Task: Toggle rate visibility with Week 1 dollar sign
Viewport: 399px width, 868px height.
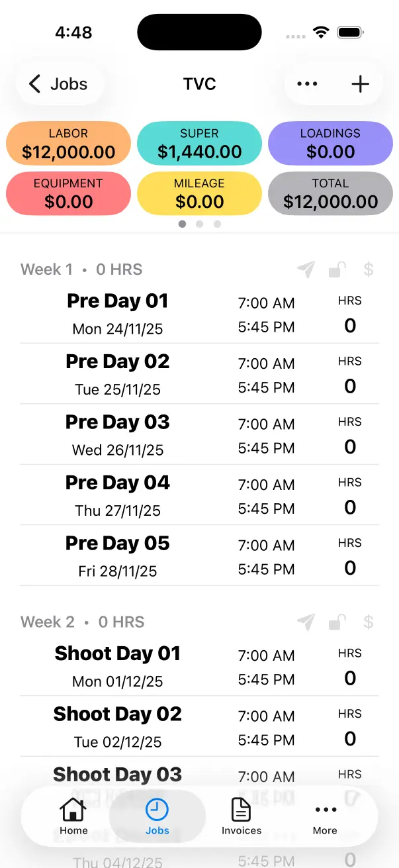Action: (x=368, y=269)
